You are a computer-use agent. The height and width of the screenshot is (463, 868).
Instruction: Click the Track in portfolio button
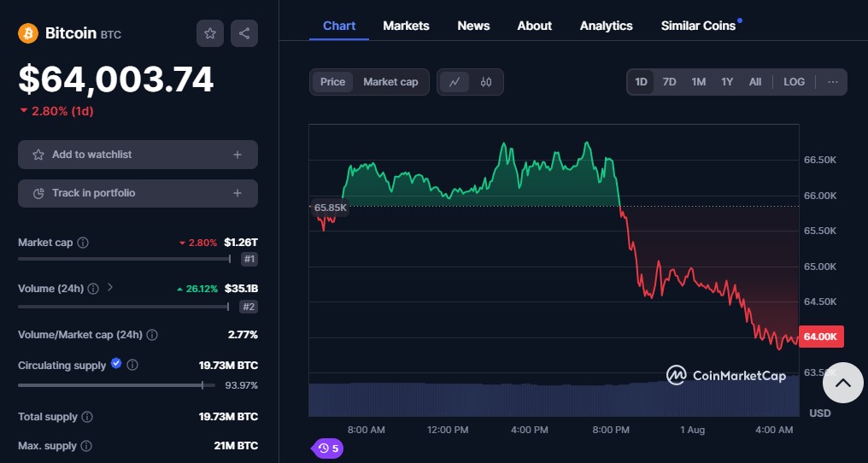138,193
